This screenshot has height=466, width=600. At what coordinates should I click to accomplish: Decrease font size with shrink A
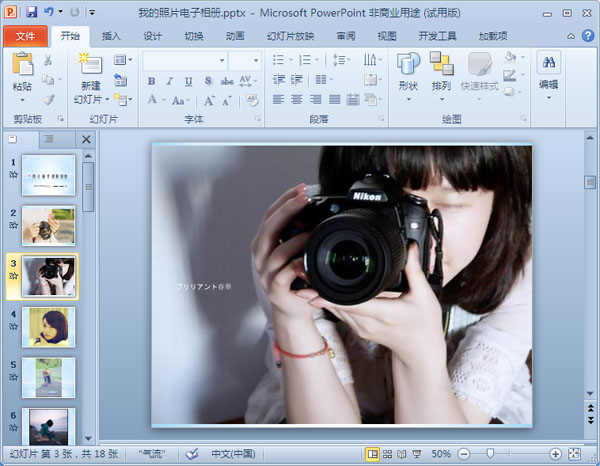click(227, 101)
